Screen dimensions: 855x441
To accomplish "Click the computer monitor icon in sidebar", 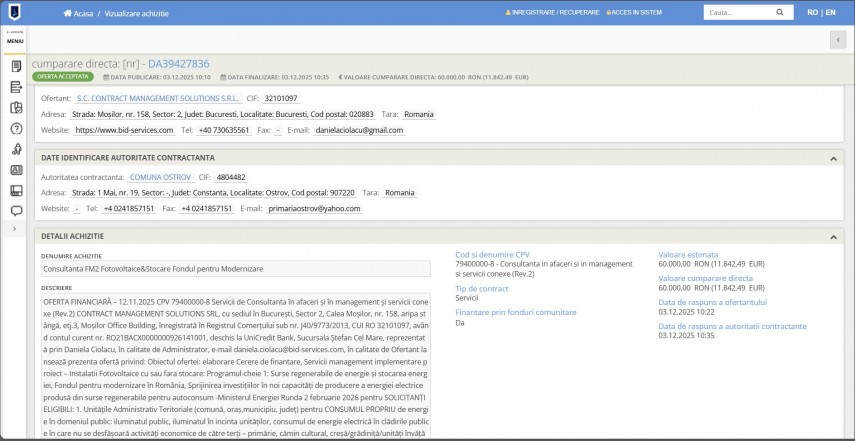I will pyautogui.click(x=16, y=190).
